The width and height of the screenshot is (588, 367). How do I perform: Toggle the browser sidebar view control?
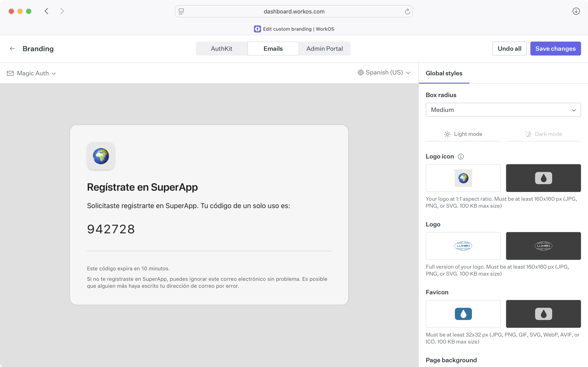coord(181,11)
